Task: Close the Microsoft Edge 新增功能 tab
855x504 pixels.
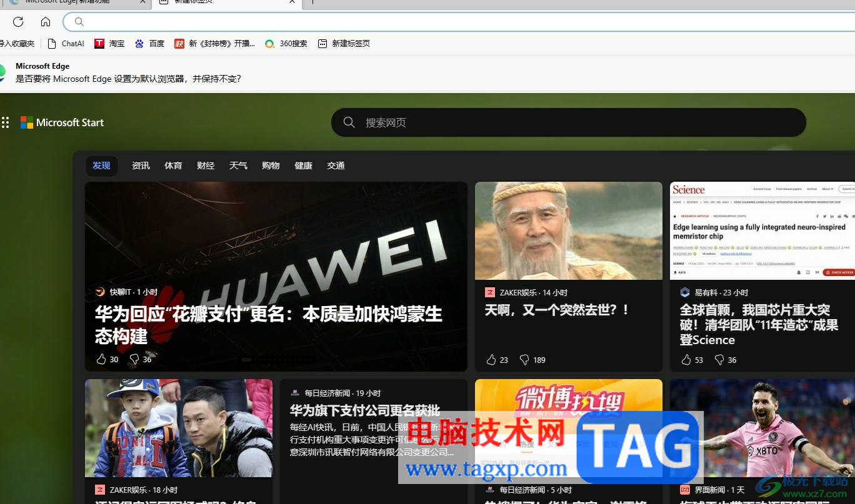Action: pos(142,2)
